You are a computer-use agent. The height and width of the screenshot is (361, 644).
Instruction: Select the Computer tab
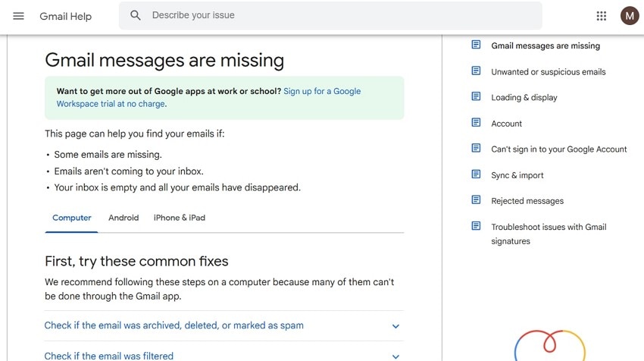(72, 218)
